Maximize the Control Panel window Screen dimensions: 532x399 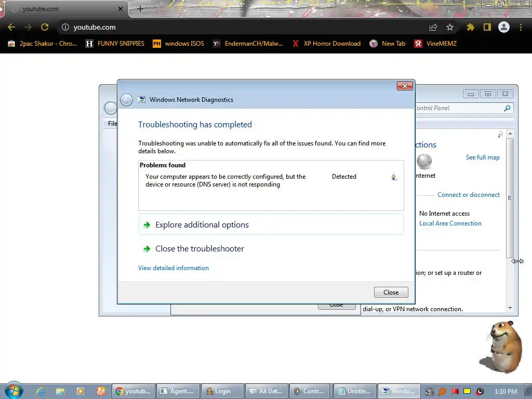[x=488, y=94]
